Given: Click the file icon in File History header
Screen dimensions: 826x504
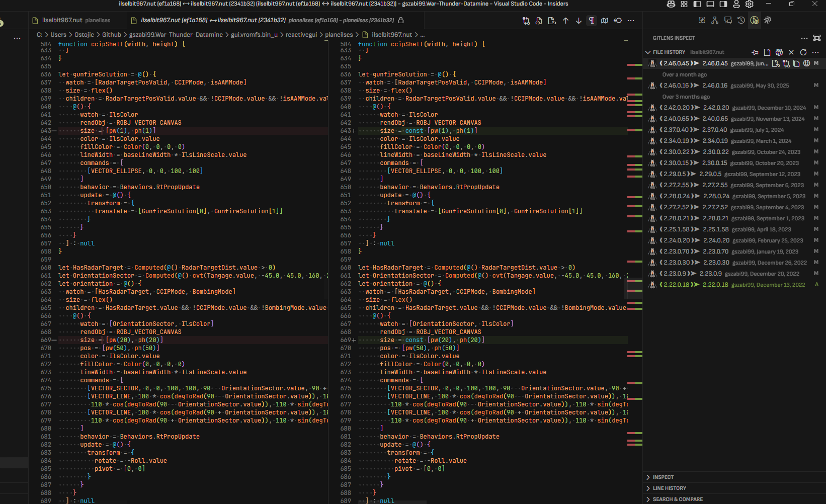Looking at the screenshot, I should 767,52.
